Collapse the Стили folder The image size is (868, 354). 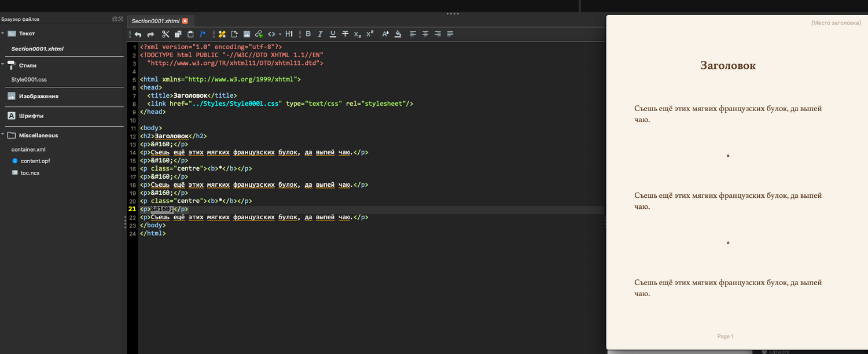tap(3, 65)
